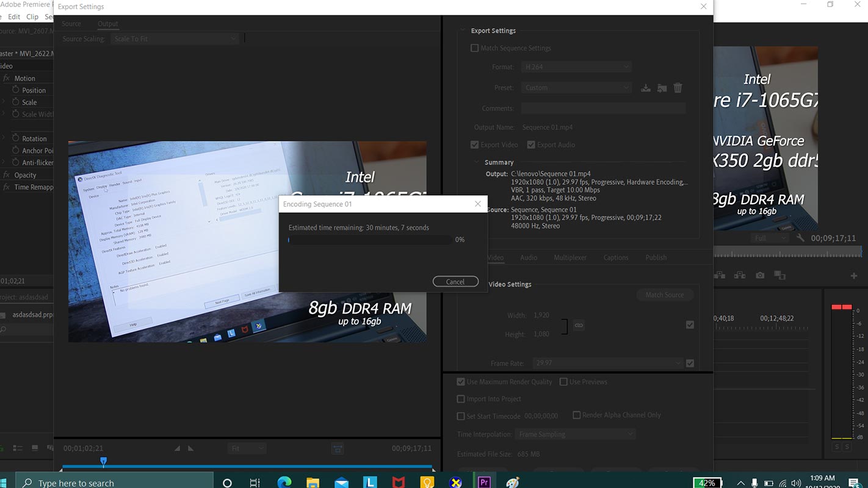The width and height of the screenshot is (868, 488).
Task: Toggle the Time Remapping fx icon
Action: pyautogui.click(x=6, y=187)
